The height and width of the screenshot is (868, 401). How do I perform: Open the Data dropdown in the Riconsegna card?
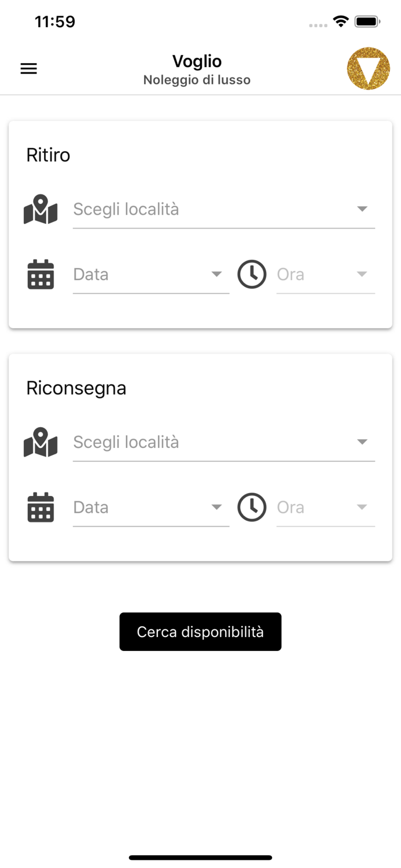click(x=216, y=507)
